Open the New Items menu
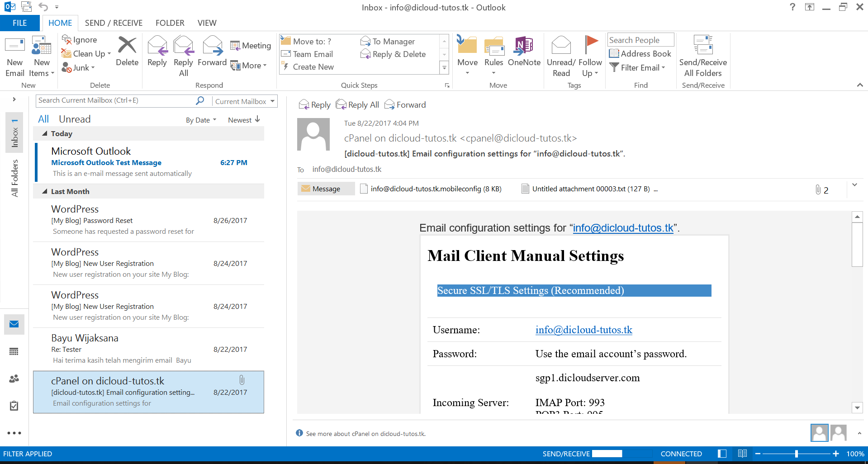This screenshot has height=464, width=868. [x=42, y=56]
